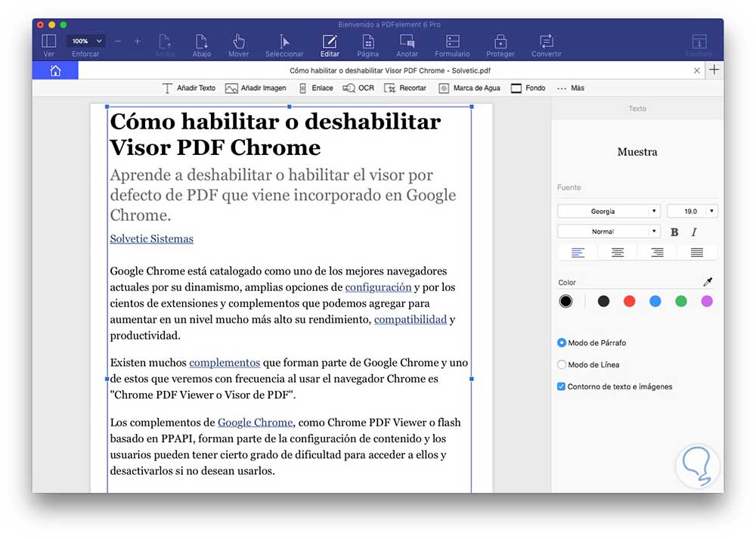Align text left
The width and height of the screenshot is (756, 539).
(x=578, y=252)
